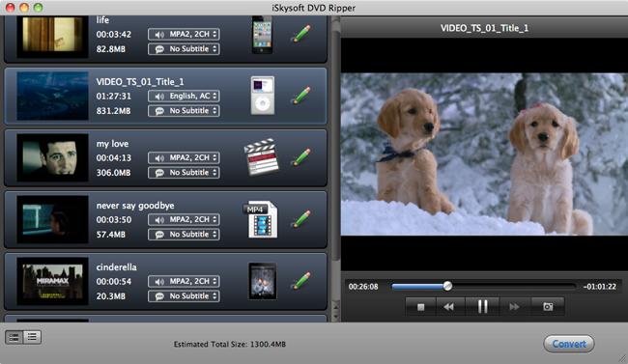Open the iPad output profile for cinderella

(263, 281)
